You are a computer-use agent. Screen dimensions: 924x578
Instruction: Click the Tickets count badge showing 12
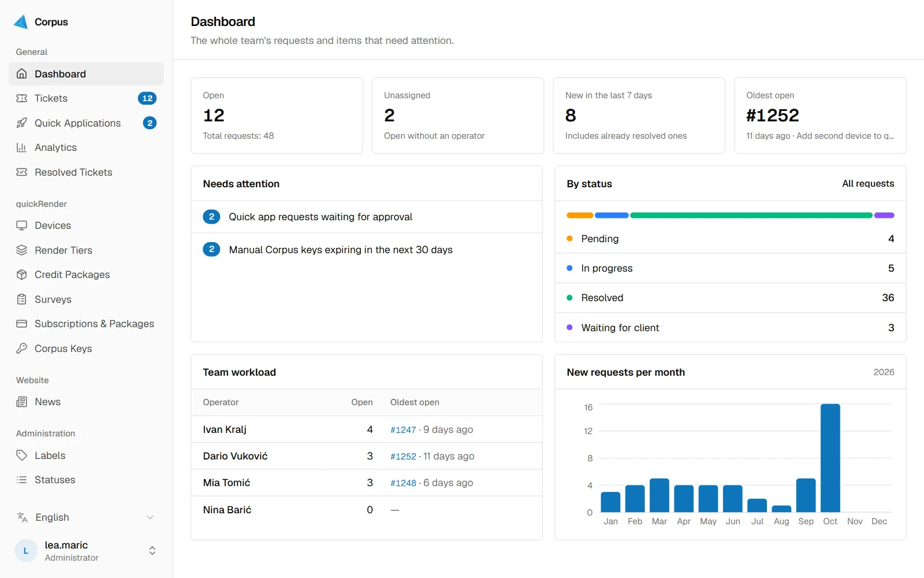147,98
